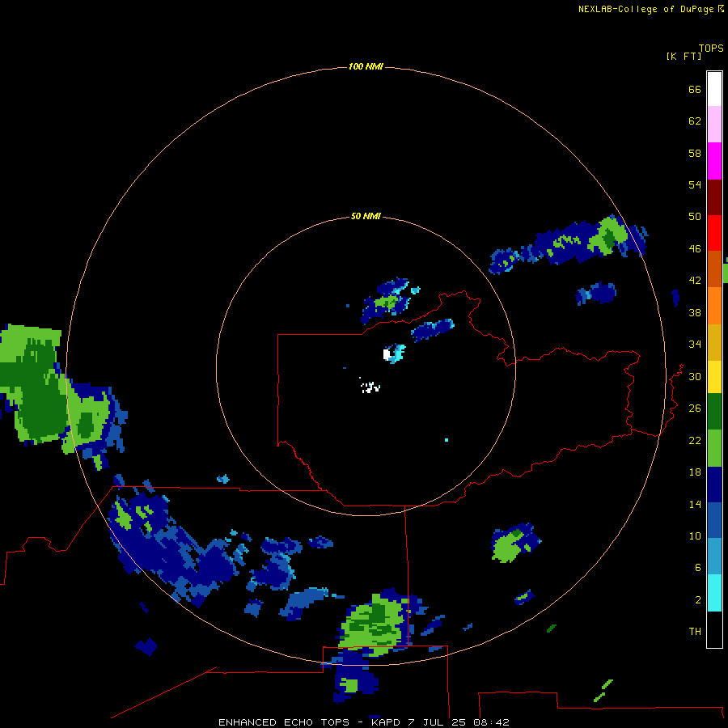Pick the yellow swatch near 30
Screen dimensions: 728x728
click(714, 377)
